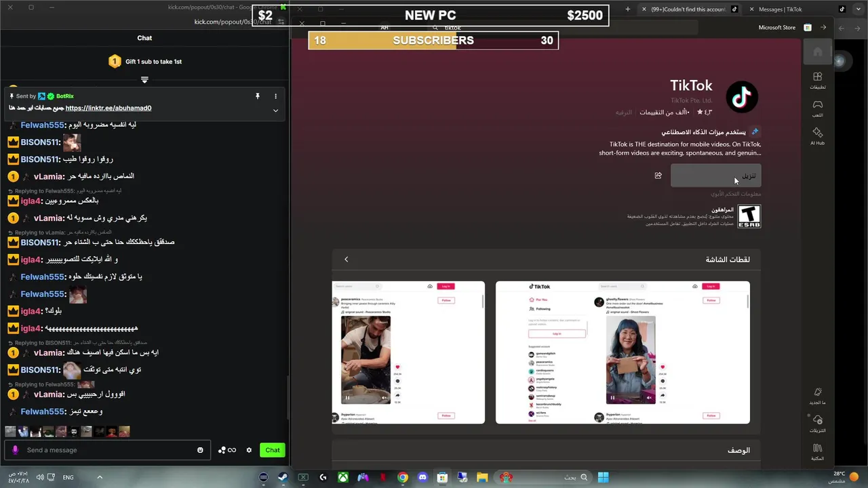Screen dimensions: 868x488
Task: Click the purple microphone icon in chat
Action: tap(15, 450)
